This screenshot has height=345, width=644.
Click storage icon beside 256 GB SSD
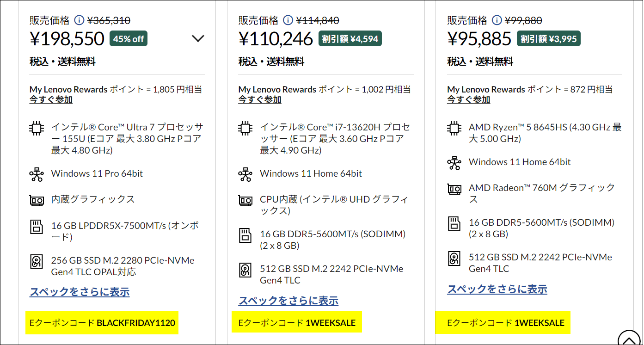pyautogui.click(x=37, y=262)
